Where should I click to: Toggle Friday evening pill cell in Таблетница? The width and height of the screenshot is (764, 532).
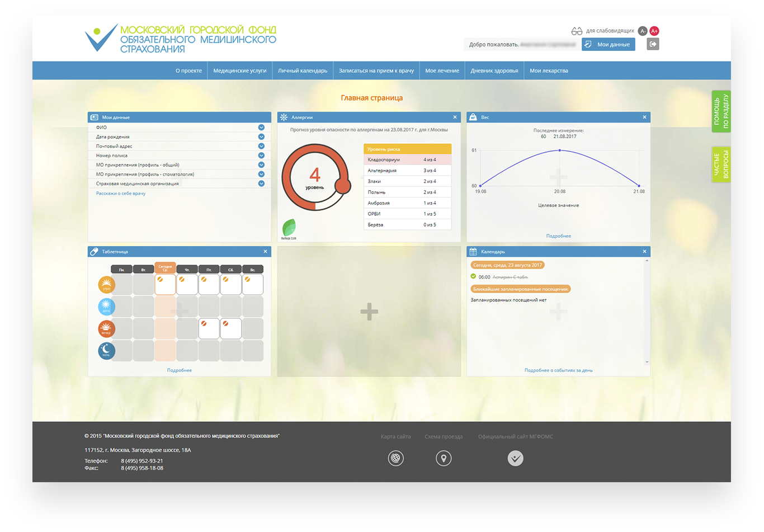pyautogui.click(x=209, y=328)
